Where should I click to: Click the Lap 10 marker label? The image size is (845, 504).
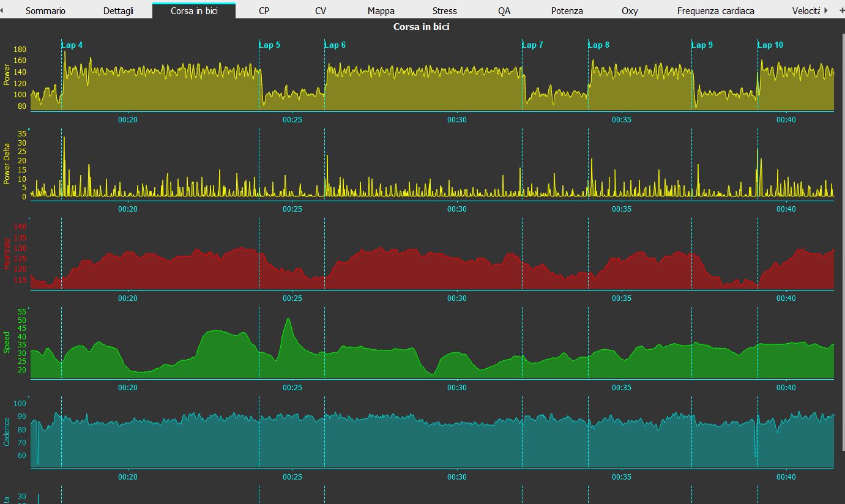770,45
